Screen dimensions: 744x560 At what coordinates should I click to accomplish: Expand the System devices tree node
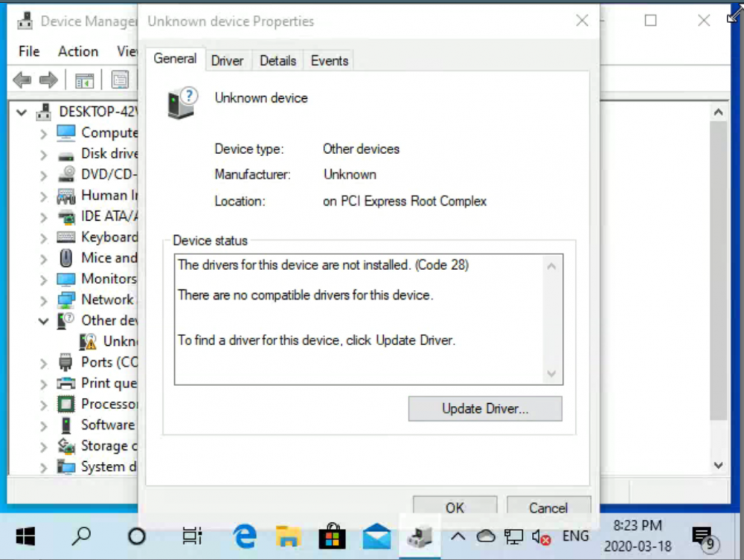point(44,468)
